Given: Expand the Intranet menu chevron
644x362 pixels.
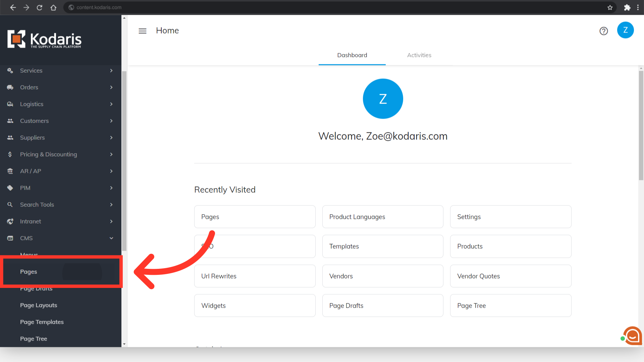Looking at the screenshot, I should (111, 221).
